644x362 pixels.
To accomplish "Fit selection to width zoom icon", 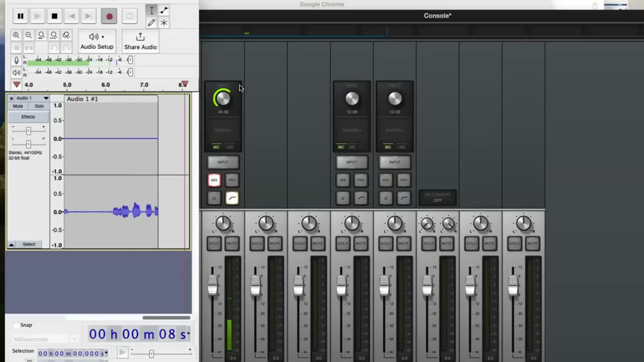I will click(x=41, y=35).
